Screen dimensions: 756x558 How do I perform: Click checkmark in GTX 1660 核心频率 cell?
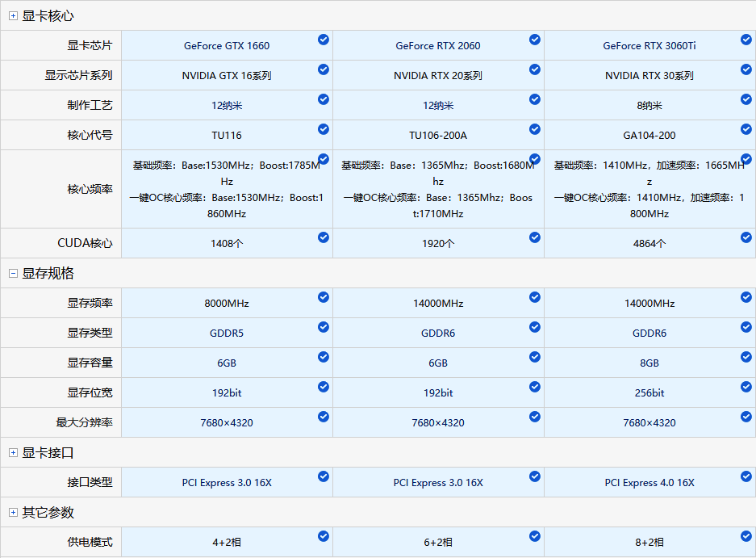(324, 159)
